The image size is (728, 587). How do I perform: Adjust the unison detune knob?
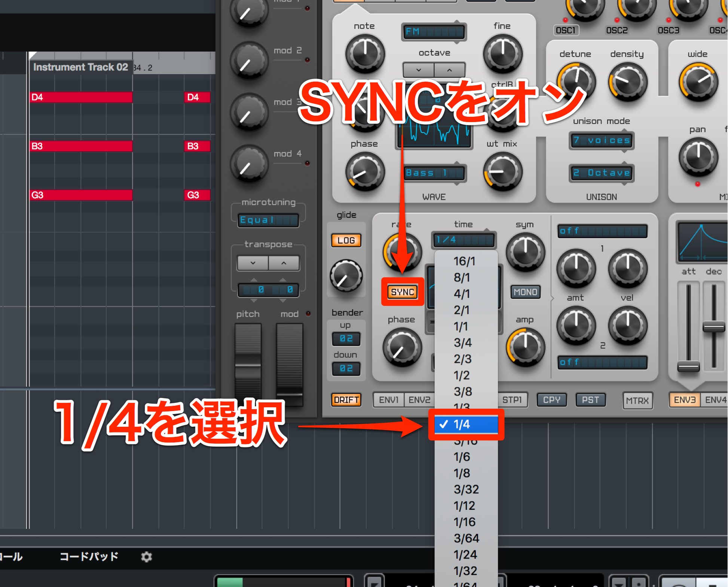click(576, 82)
